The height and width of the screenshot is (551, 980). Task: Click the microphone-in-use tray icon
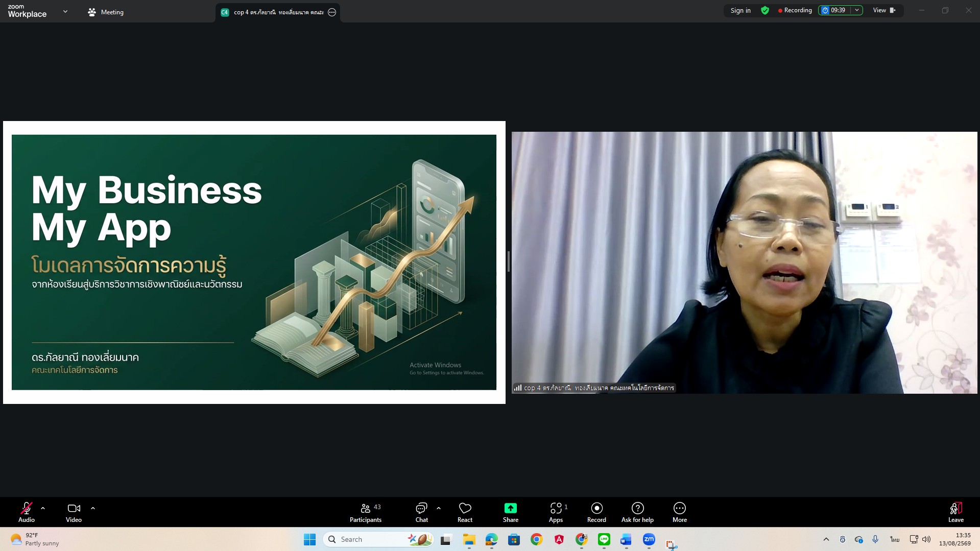(x=875, y=539)
